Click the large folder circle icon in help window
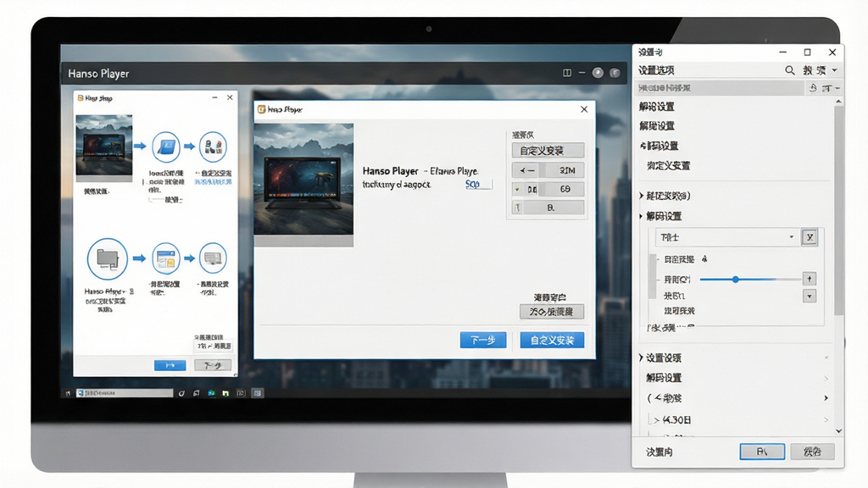The image size is (868, 488). point(108,259)
